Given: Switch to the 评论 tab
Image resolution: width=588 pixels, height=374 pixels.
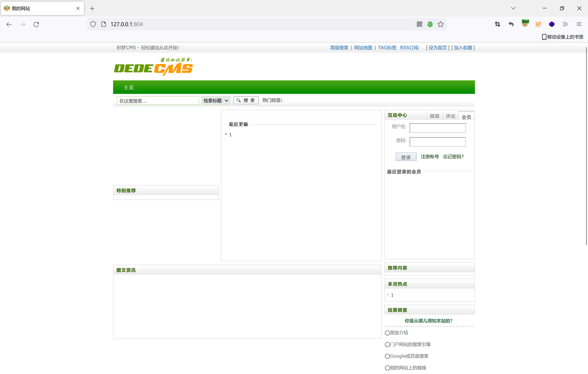Looking at the screenshot, I should click(450, 116).
